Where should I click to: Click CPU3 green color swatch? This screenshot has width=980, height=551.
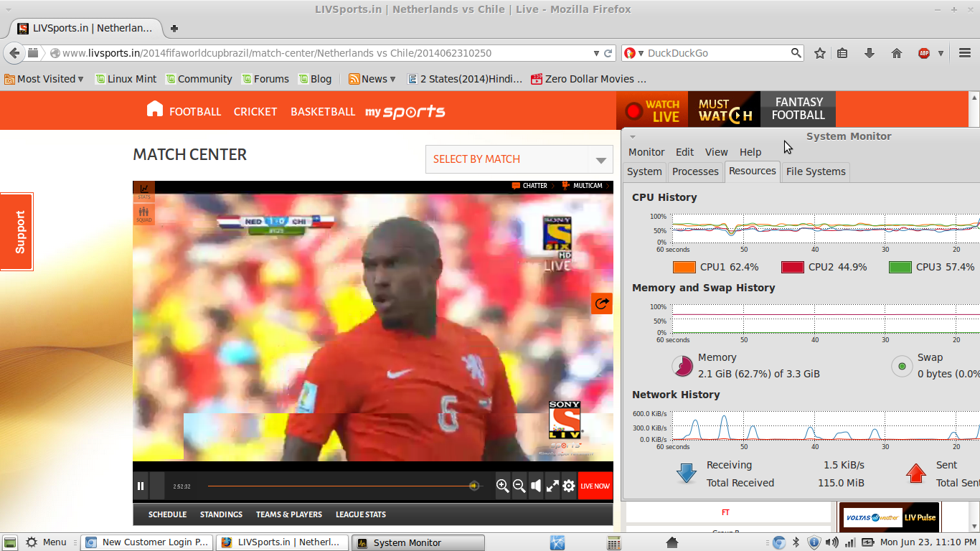point(900,267)
